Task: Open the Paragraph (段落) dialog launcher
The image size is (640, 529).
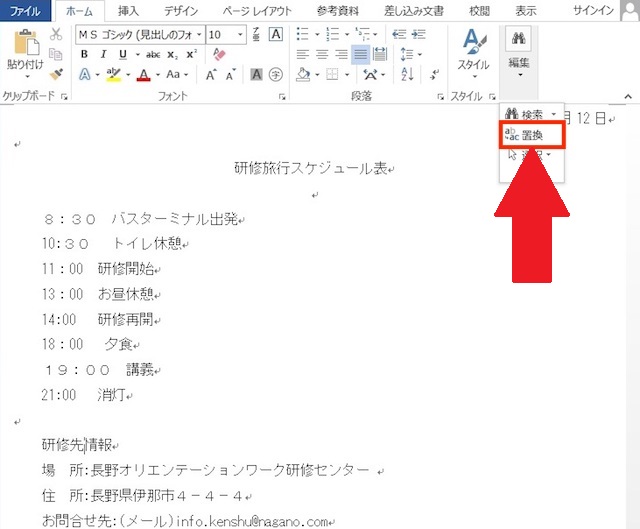Action: [x=440, y=97]
